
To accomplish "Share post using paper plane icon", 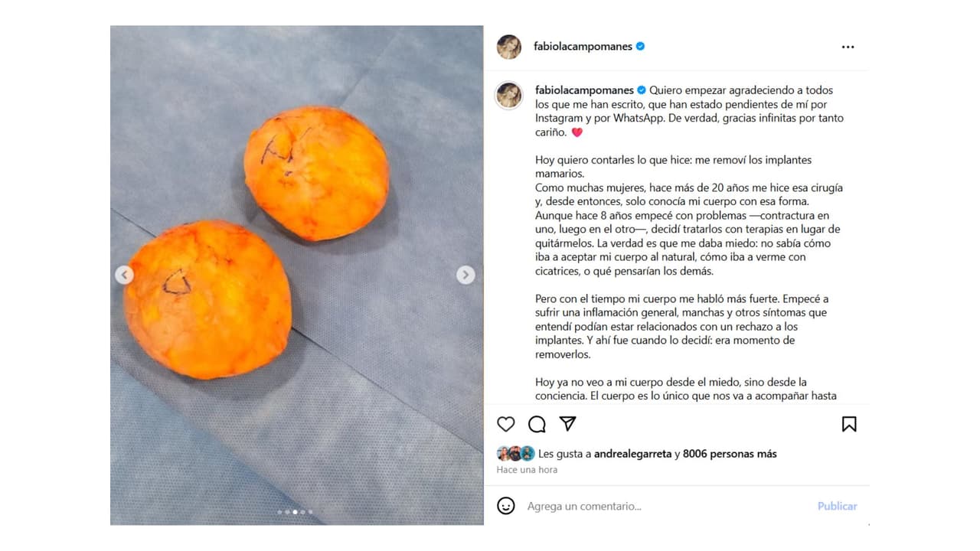I will [567, 423].
